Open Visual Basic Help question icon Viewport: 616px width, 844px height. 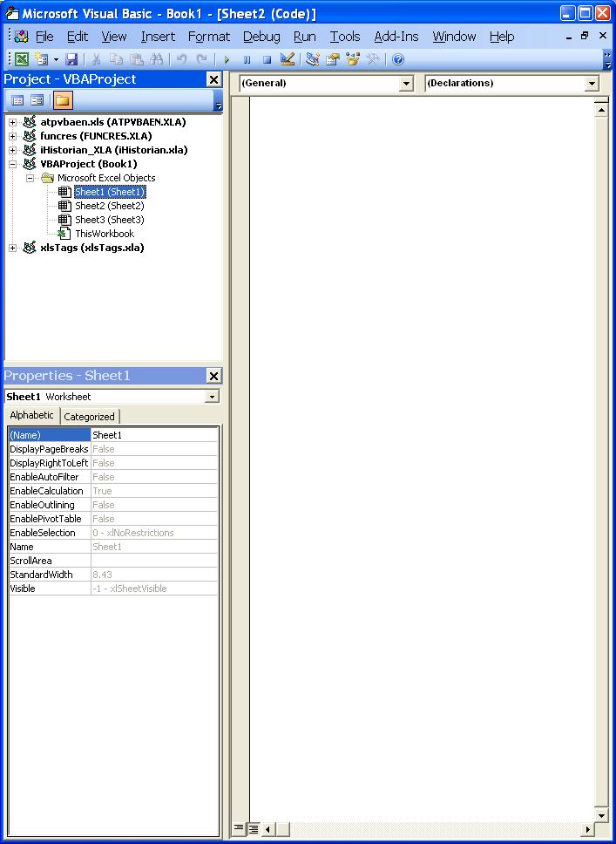pos(398,59)
